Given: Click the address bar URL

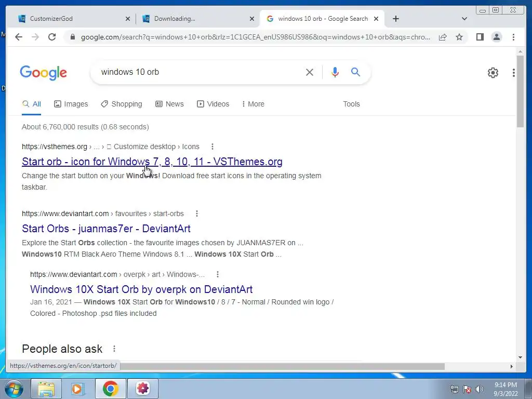Looking at the screenshot, I should point(256,37).
